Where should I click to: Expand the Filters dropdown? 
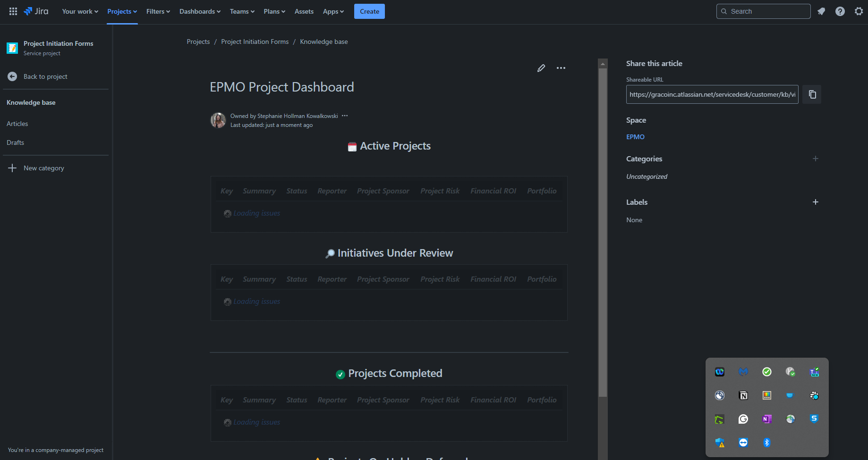pyautogui.click(x=158, y=11)
